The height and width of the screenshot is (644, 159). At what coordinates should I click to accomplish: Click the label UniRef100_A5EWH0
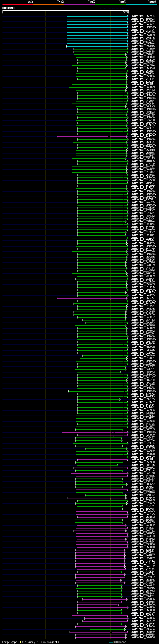click(x=143, y=632)
